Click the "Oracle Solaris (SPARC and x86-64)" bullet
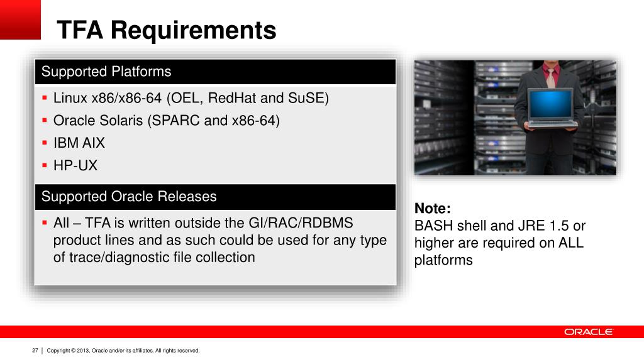This screenshot has height=362, width=644. coord(166,121)
